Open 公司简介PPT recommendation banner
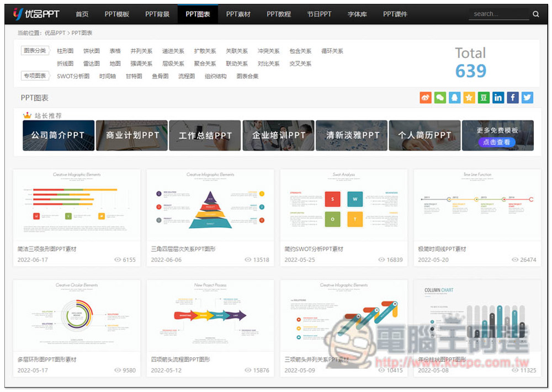The image size is (552, 392). tap(59, 136)
